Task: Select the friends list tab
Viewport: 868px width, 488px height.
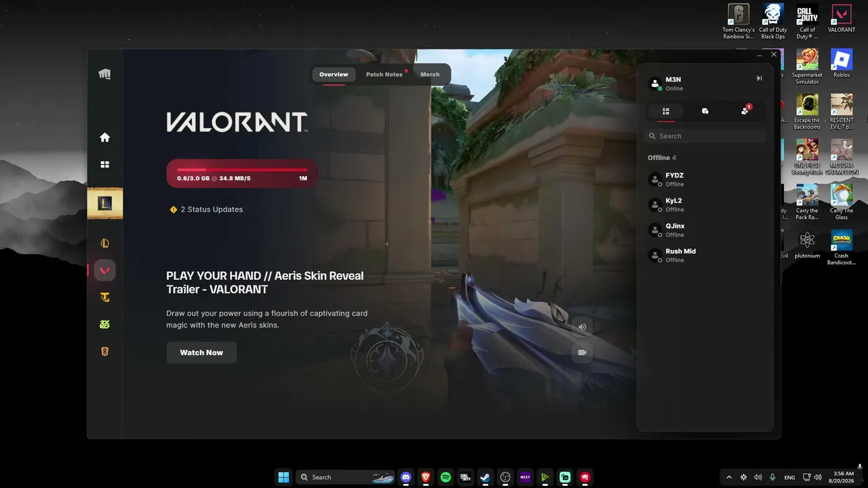Action: tap(666, 111)
